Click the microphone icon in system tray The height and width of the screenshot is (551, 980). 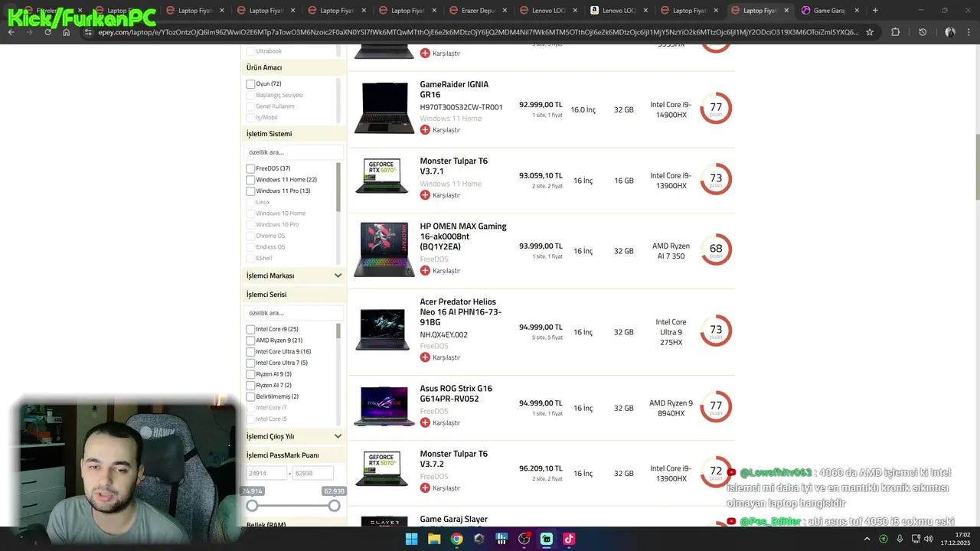(x=900, y=539)
